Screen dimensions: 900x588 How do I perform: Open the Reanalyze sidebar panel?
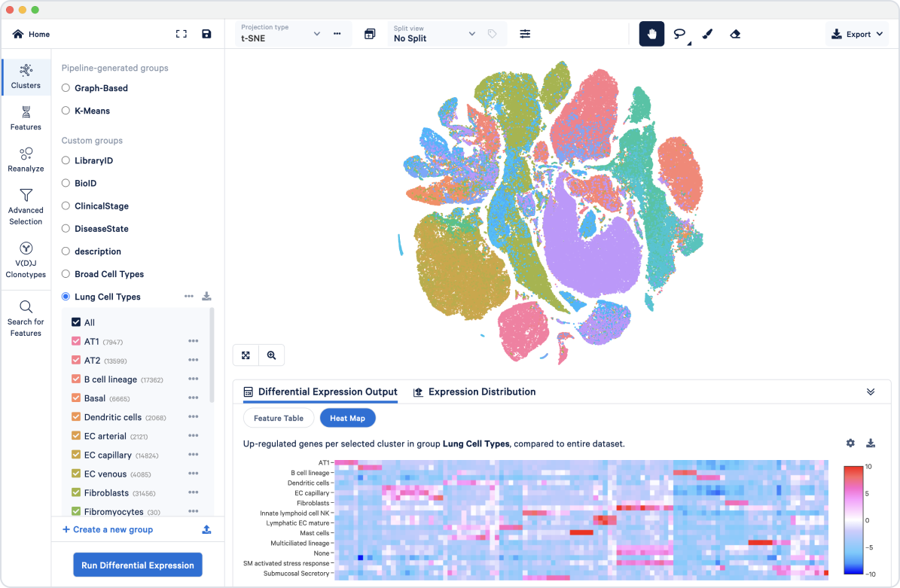click(x=26, y=160)
